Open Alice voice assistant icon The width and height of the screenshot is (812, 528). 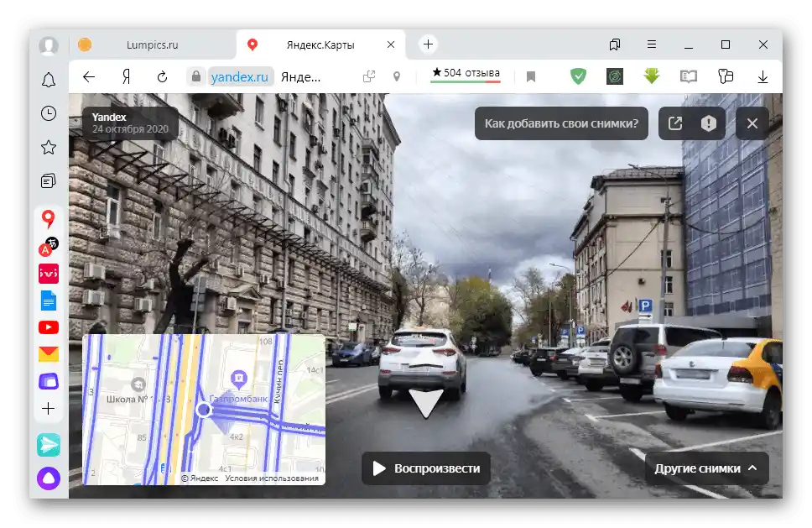[48, 478]
